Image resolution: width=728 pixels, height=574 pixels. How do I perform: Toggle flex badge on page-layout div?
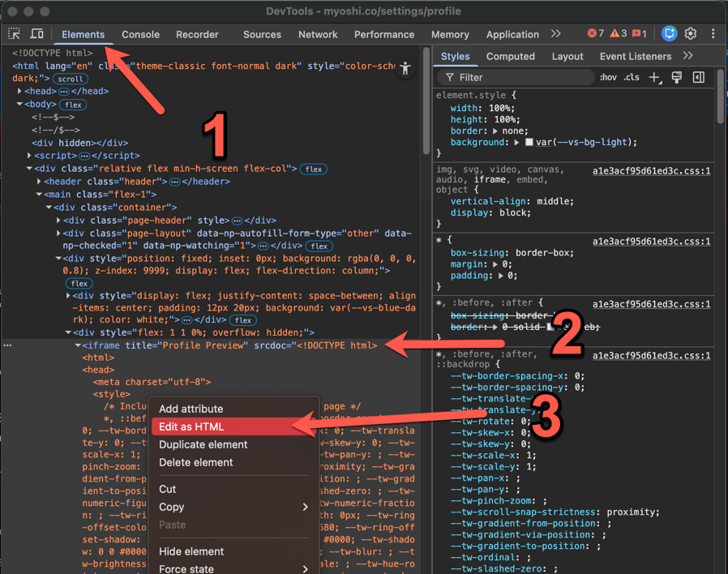(x=319, y=246)
